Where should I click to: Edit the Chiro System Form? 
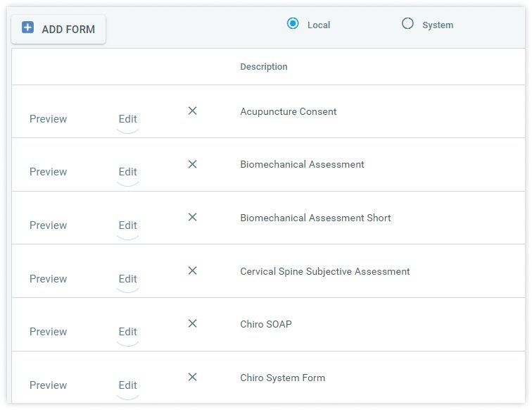tap(127, 385)
